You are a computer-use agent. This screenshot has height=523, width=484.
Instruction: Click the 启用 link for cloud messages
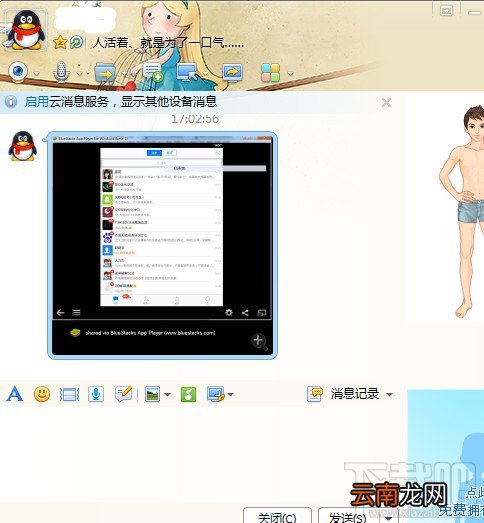[x=37, y=102]
